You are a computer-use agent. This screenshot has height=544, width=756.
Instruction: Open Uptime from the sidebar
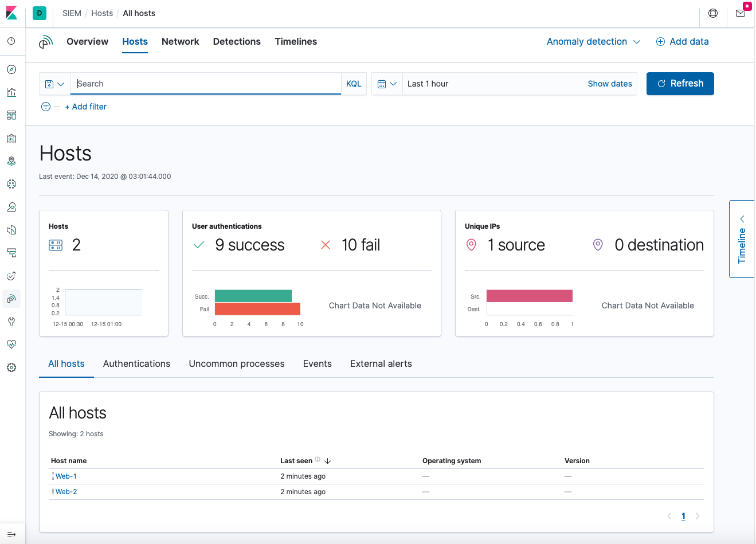point(11,276)
